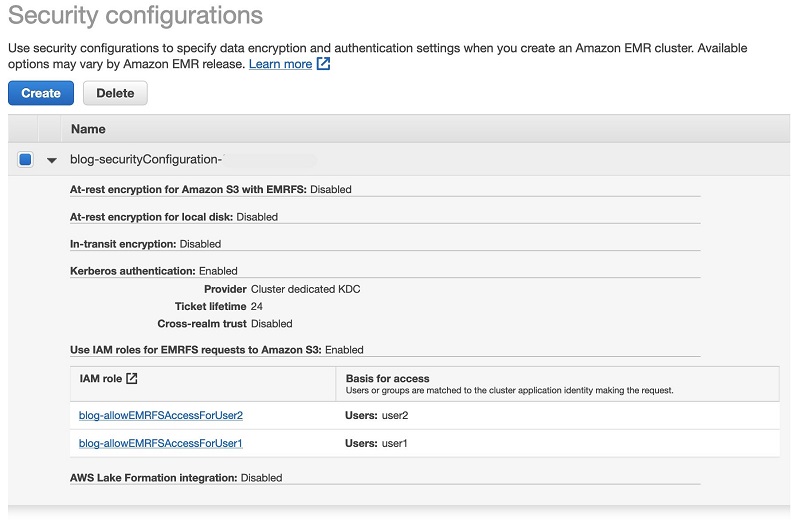Image resolution: width=800 pixels, height=520 pixels.
Task: Collapse the blog-securityConfiguration details arrow
Action: tap(52, 160)
